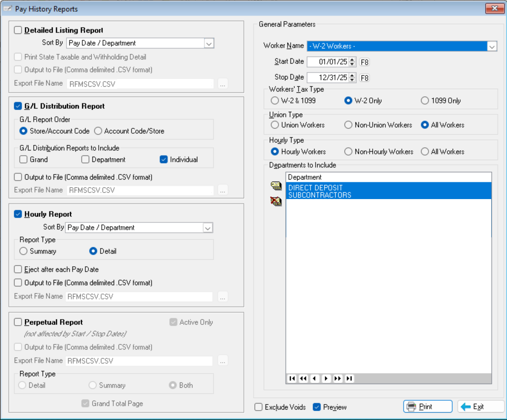Screen dimensions: 507x420
Task: Select W-2 & 1099 tax type
Action: point(275,100)
